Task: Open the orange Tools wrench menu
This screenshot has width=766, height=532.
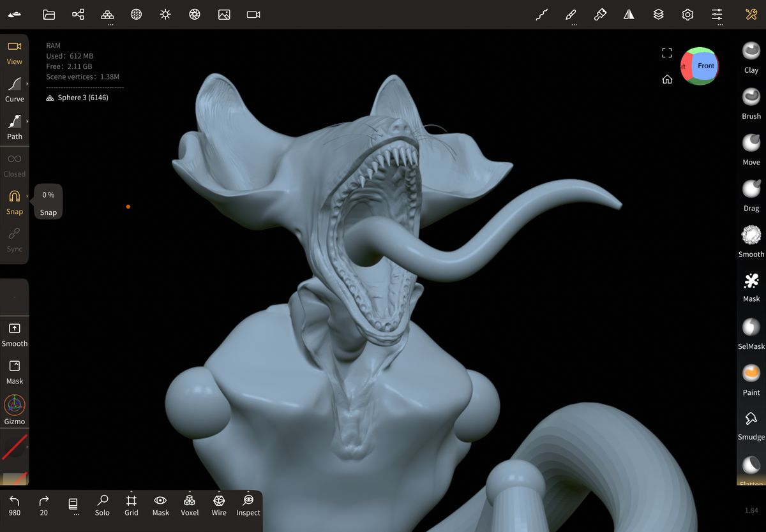Action: (751, 14)
